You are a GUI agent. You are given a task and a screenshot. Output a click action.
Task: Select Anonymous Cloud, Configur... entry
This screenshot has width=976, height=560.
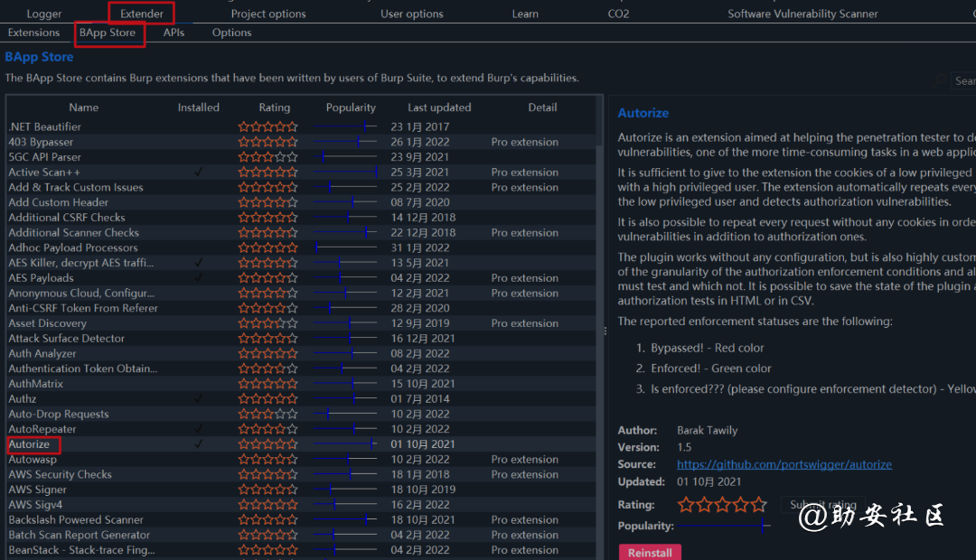301,293
